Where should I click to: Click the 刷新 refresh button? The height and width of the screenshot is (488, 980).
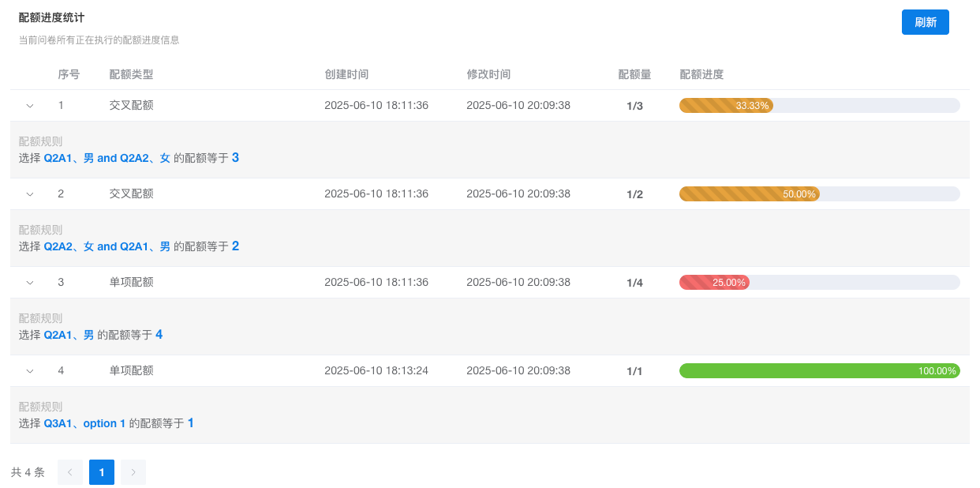coord(925,22)
